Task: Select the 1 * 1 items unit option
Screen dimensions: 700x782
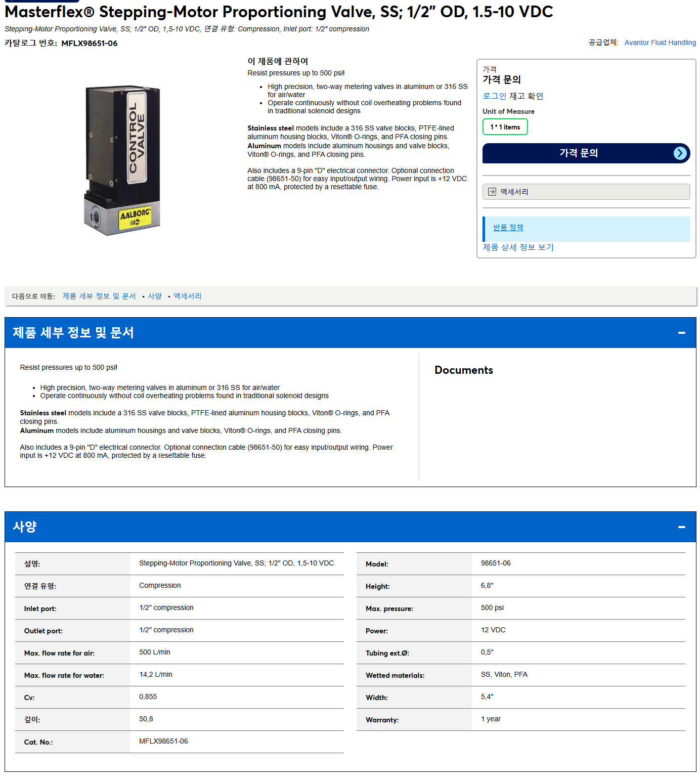Action: click(x=505, y=127)
